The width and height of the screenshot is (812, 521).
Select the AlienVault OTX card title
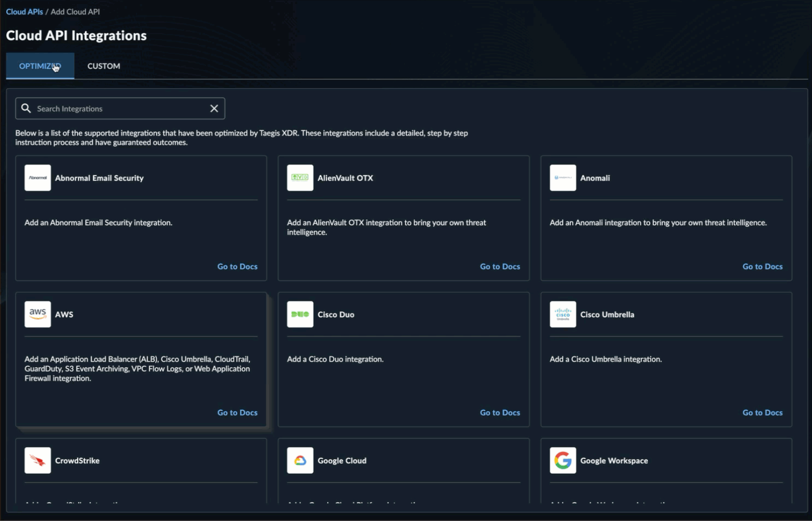click(x=345, y=178)
